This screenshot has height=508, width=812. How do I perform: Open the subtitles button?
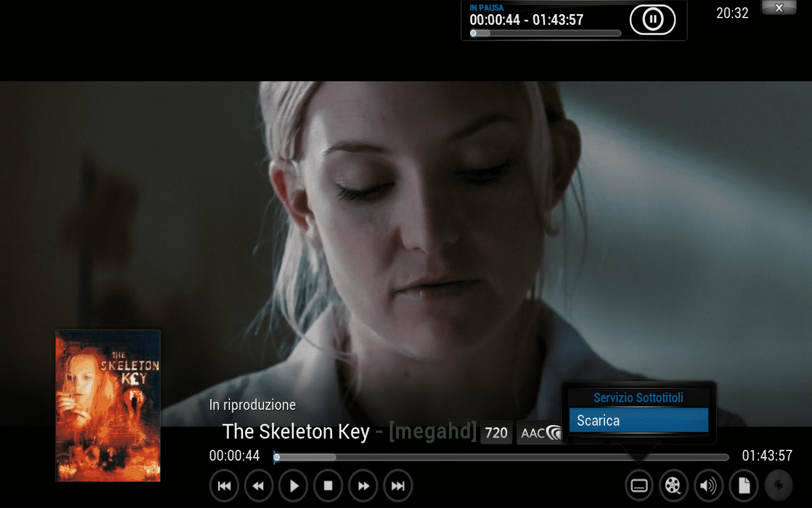click(639, 485)
